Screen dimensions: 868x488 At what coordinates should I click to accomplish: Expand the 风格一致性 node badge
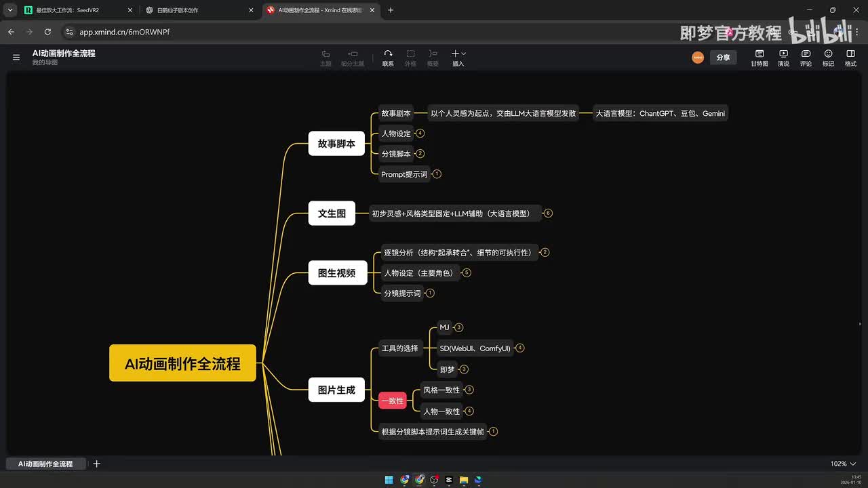(x=469, y=390)
